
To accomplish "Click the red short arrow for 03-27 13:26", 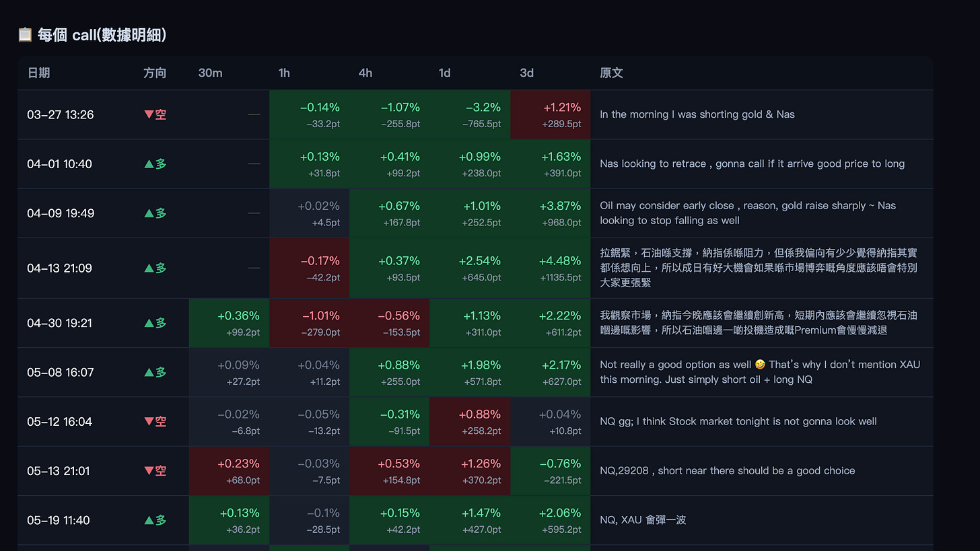I will point(149,114).
